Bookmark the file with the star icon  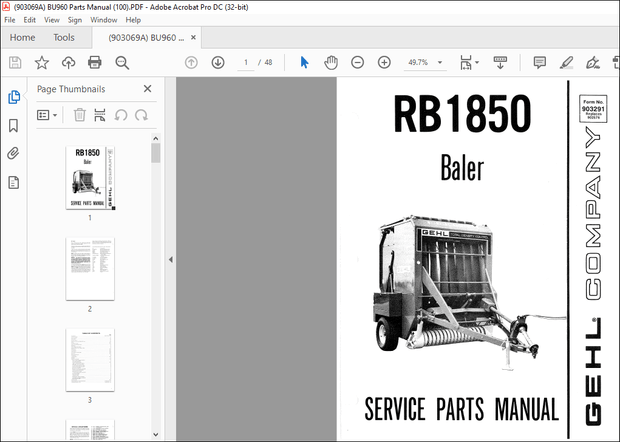click(x=42, y=62)
